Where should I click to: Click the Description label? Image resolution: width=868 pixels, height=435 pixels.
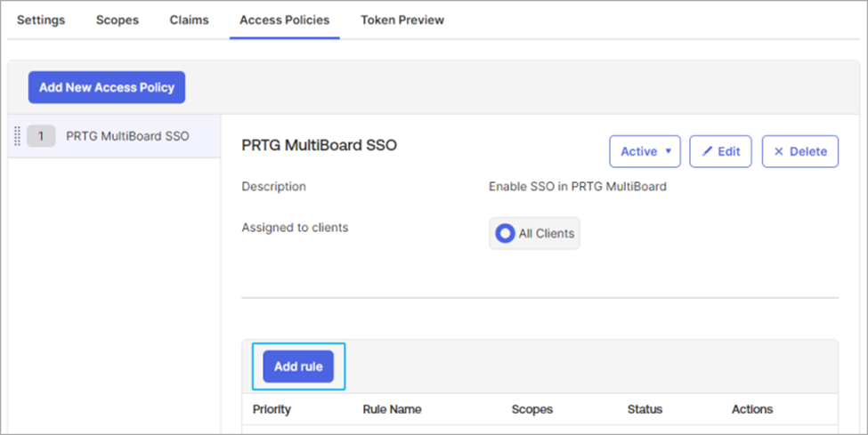click(x=273, y=187)
